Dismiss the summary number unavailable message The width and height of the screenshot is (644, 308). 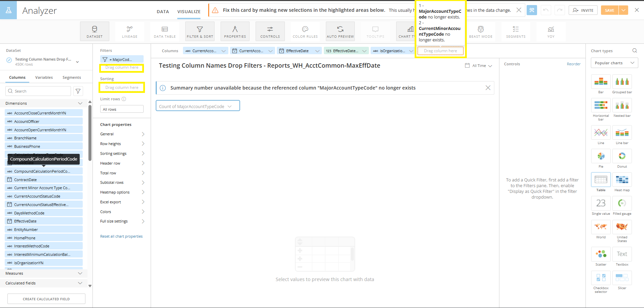pyautogui.click(x=488, y=88)
